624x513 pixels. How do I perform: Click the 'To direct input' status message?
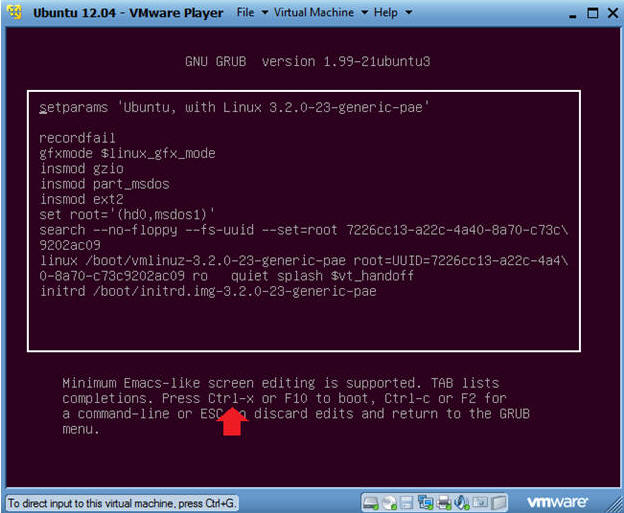[121, 503]
